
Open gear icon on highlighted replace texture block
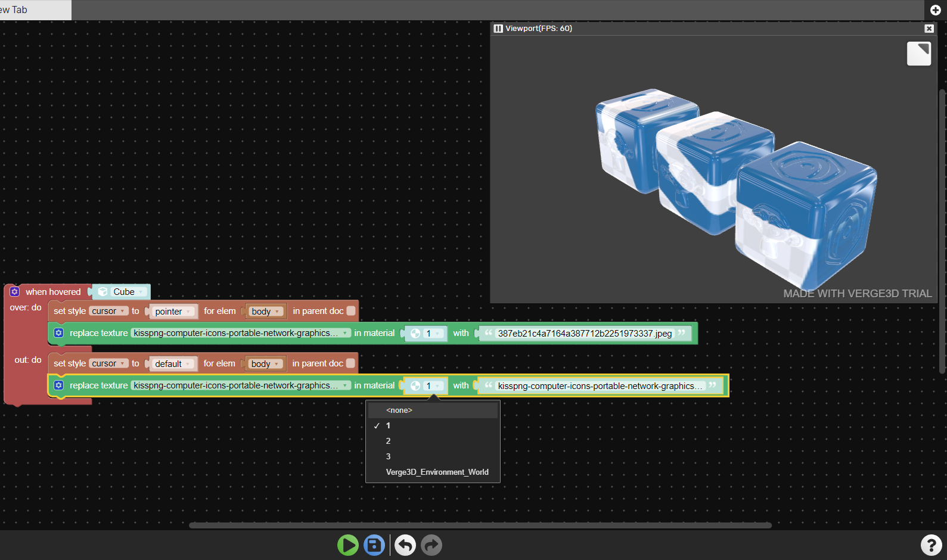point(58,385)
